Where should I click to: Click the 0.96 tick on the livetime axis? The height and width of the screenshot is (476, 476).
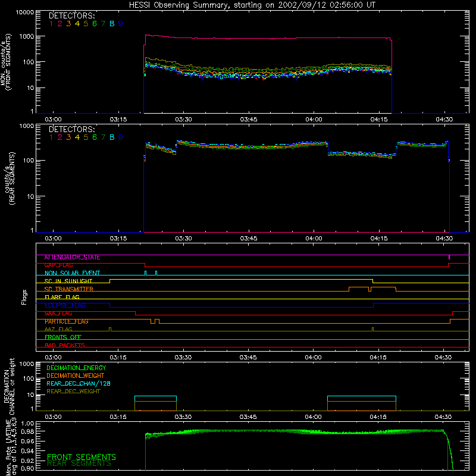click(28, 441)
